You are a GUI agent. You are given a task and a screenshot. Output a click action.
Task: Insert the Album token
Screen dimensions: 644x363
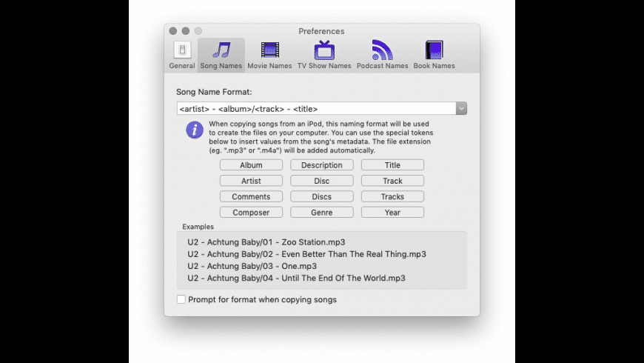tap(251, 165)
